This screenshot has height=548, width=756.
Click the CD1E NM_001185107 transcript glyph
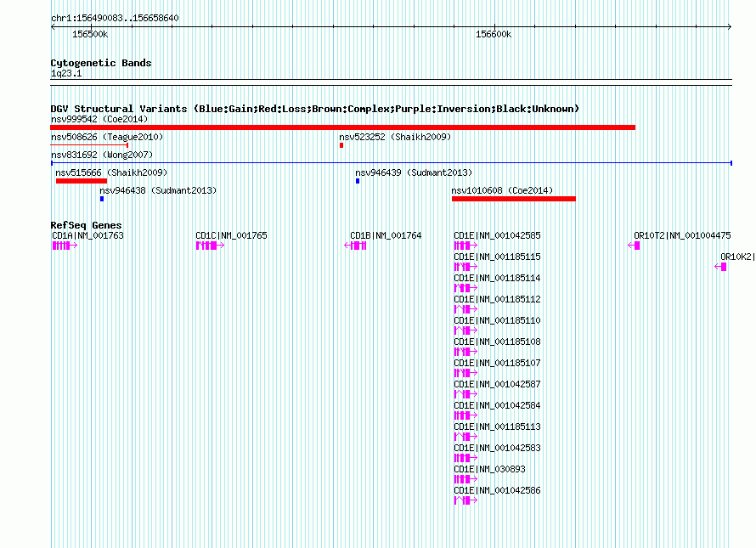(x=465, y=373)
